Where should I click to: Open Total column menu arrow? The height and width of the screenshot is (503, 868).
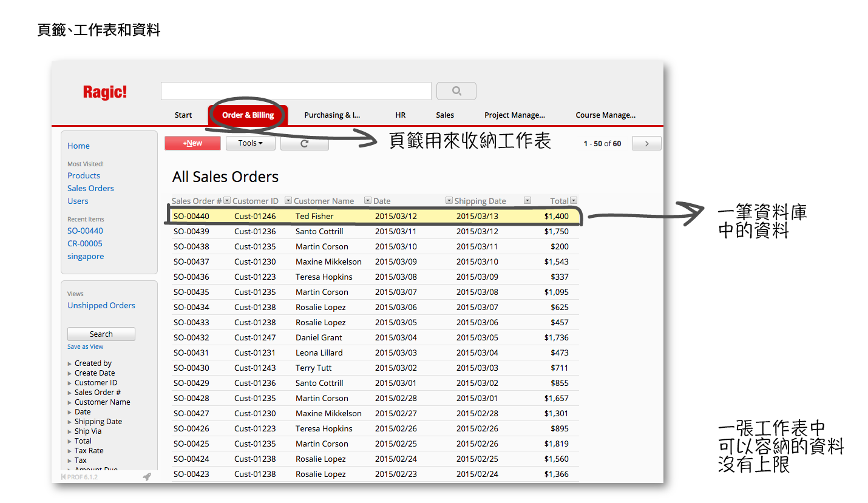[574, 201]
